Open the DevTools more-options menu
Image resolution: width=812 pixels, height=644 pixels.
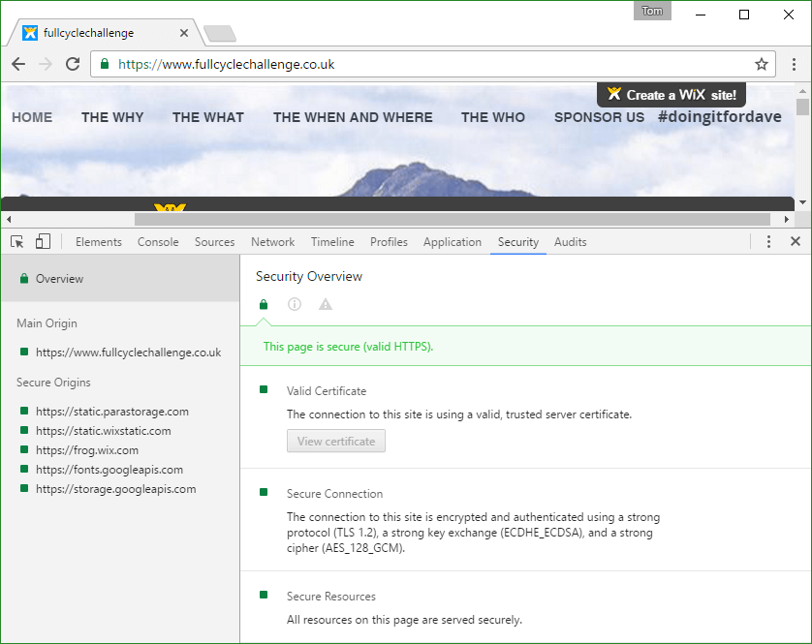pyautogui.click(x=768, y=241)
